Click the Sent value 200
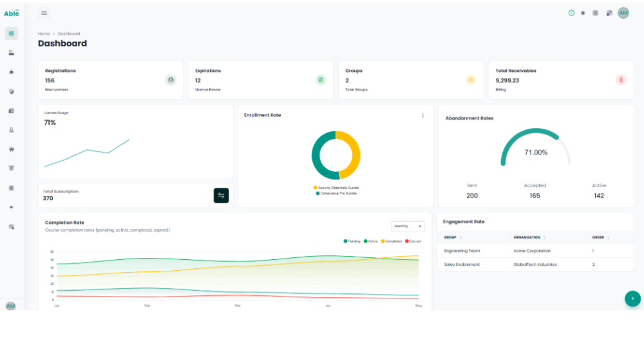Viewport: 644px width, 348px height. [472, 196]
